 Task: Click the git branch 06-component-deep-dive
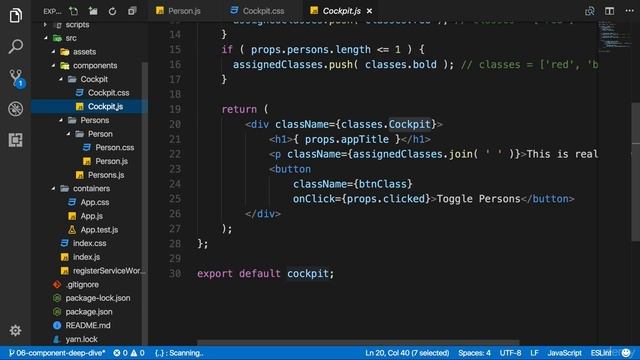click(57, 353)
